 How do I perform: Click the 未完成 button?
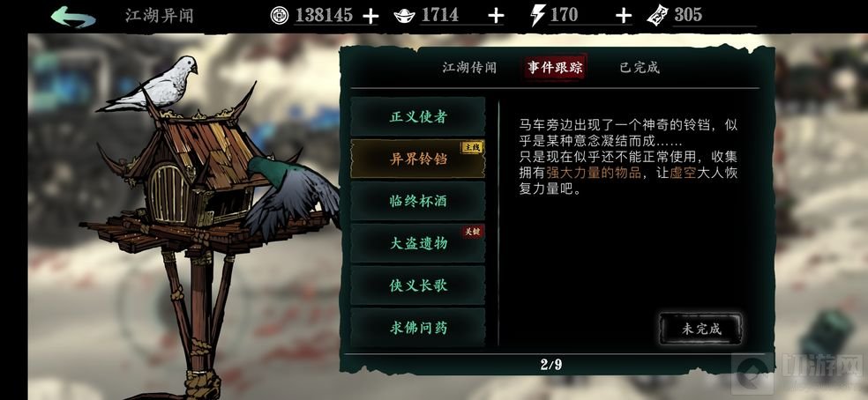pyautogui.click(x=700, y=329)
